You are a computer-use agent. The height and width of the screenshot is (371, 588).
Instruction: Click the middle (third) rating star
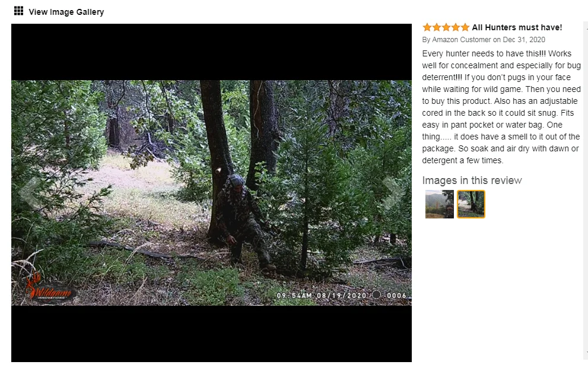coord(446,27)
